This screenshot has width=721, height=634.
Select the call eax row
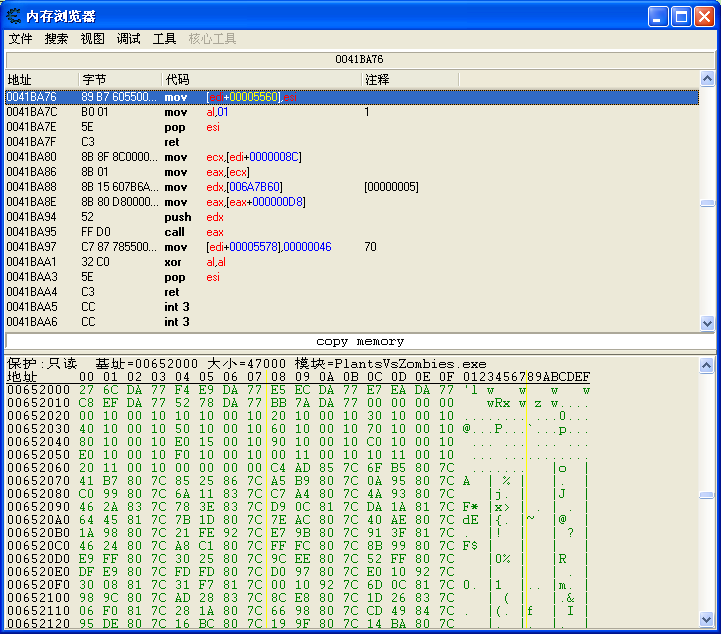coord(352,232)
